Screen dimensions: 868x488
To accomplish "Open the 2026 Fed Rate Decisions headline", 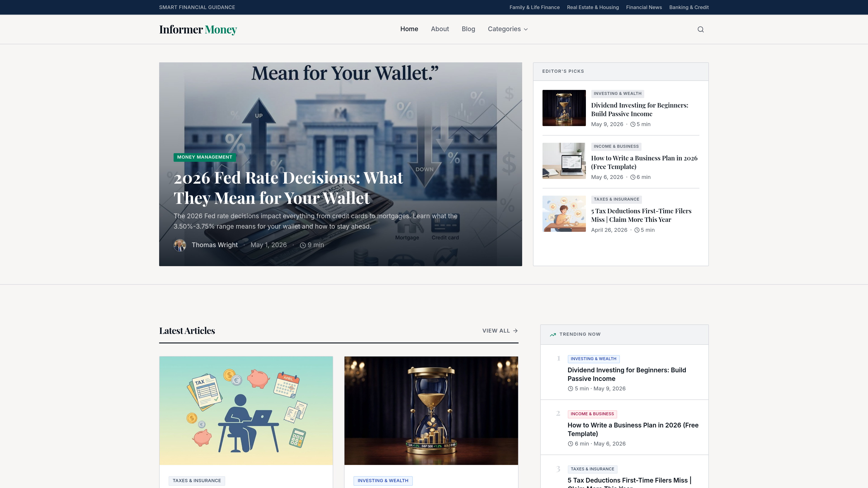I will pos(288,188).
